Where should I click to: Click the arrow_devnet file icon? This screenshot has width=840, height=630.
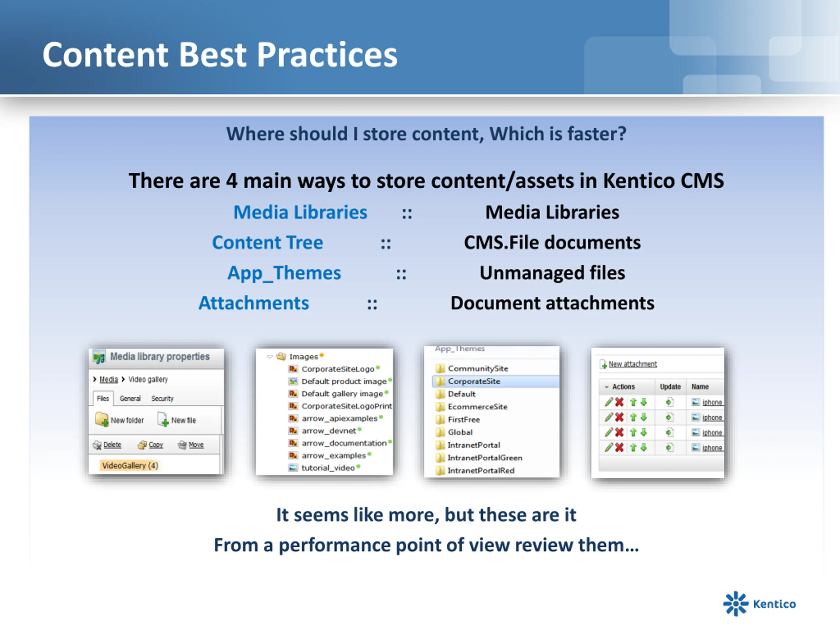pyautogui.click(x=293, y=430)
